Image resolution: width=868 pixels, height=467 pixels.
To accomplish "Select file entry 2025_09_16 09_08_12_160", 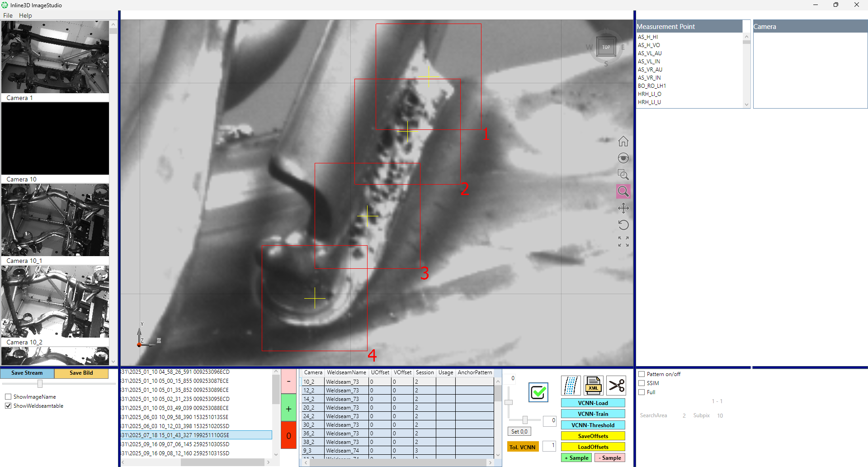I will [196, 453].
